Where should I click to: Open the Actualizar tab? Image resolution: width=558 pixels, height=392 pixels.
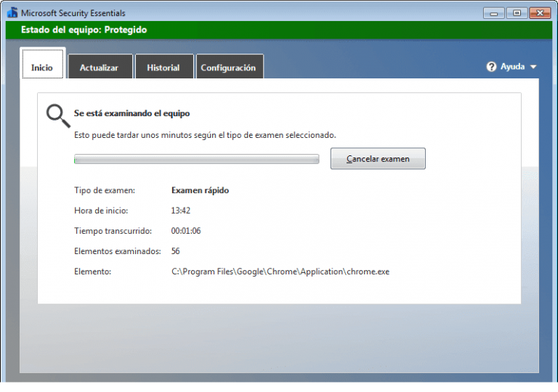tap(99, 68)
